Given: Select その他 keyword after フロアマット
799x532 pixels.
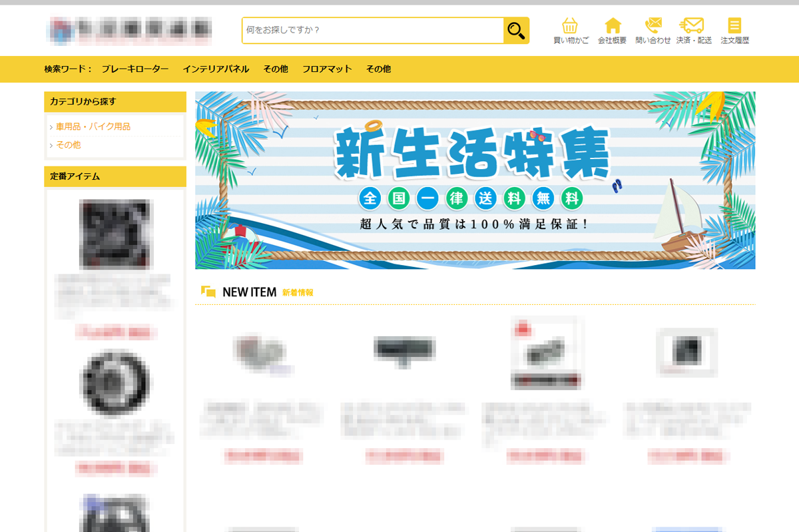Looking at the screenshot, I should coord(378,69).
